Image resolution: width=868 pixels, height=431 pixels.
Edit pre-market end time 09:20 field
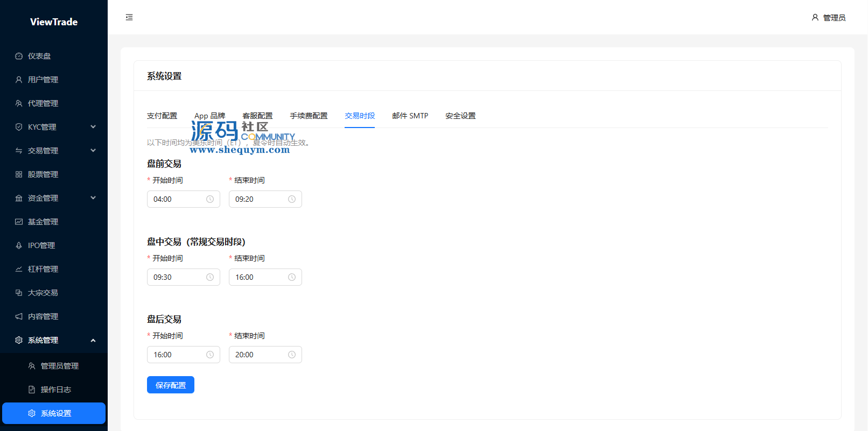265,199
